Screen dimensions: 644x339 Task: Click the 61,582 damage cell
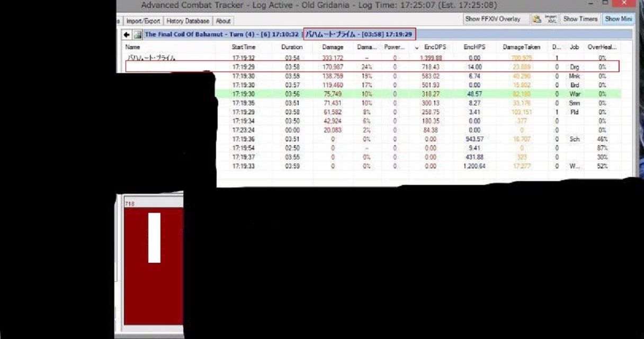point(333,112)
